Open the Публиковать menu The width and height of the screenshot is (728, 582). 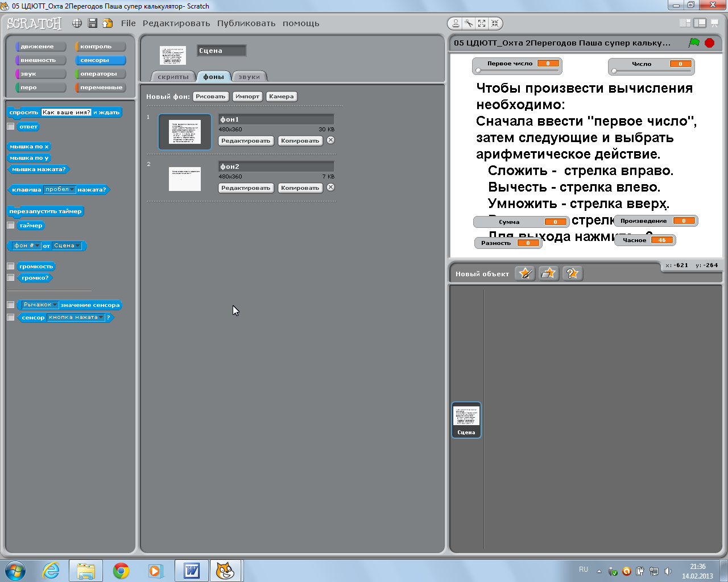pos(246,23)
